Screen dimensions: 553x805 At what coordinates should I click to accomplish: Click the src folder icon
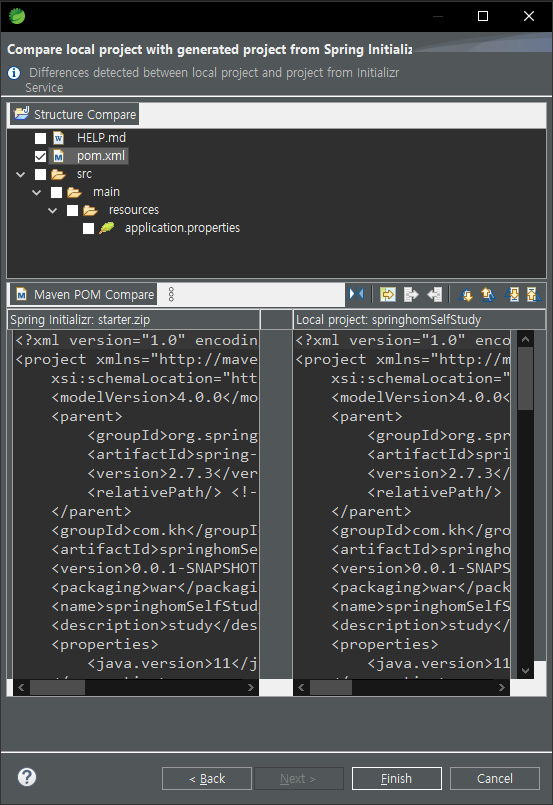click(x=59, y=174)
